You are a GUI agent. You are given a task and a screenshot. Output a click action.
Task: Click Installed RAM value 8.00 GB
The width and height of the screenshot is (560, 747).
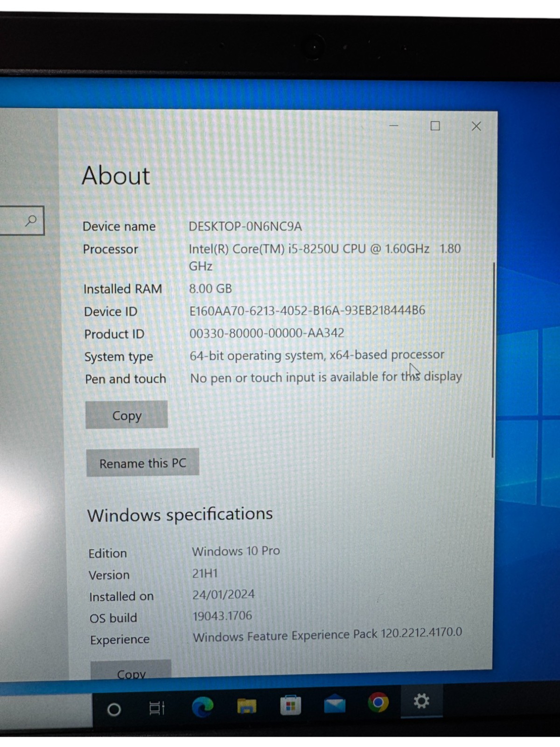coord(210,289)
